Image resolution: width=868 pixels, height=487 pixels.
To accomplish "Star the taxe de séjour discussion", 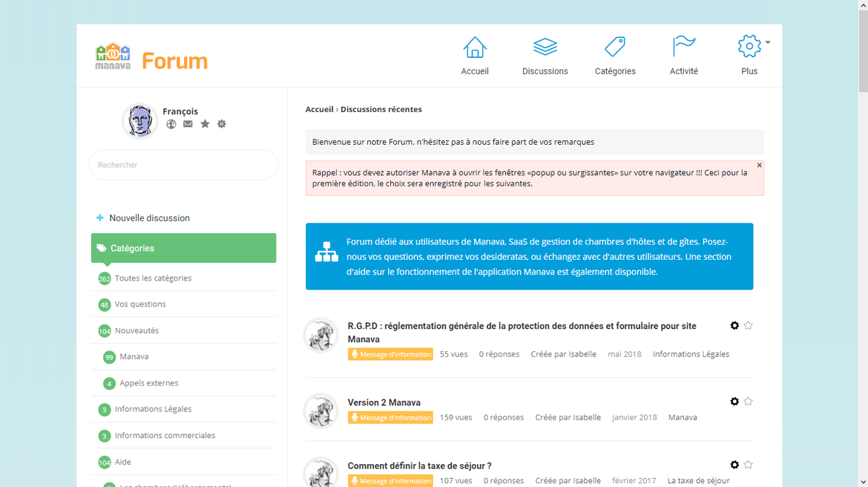I will pos(748,465).
